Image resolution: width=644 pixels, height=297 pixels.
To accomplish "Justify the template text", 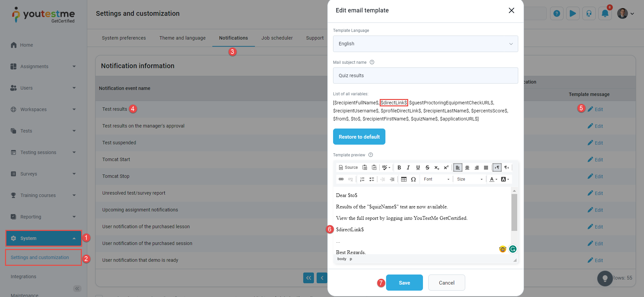I will pos(486,167).
